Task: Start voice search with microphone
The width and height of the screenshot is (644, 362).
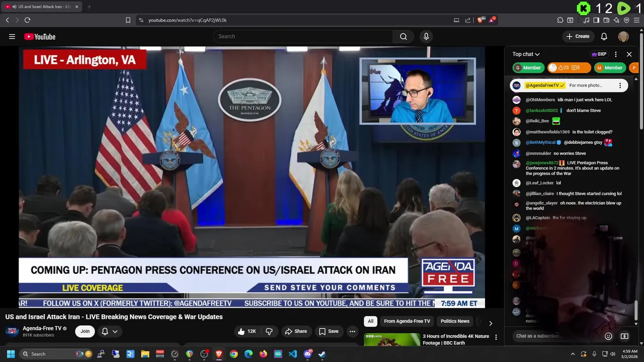Action: coord(426,36)
